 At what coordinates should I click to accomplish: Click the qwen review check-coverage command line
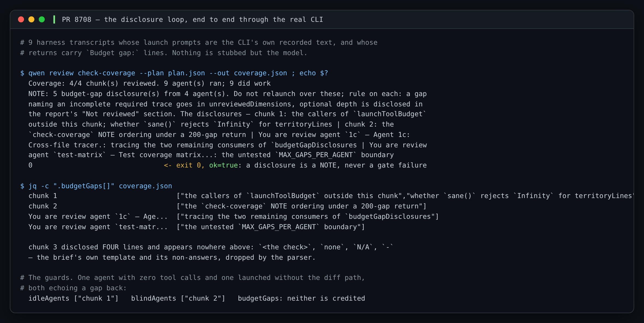[174, 73]
